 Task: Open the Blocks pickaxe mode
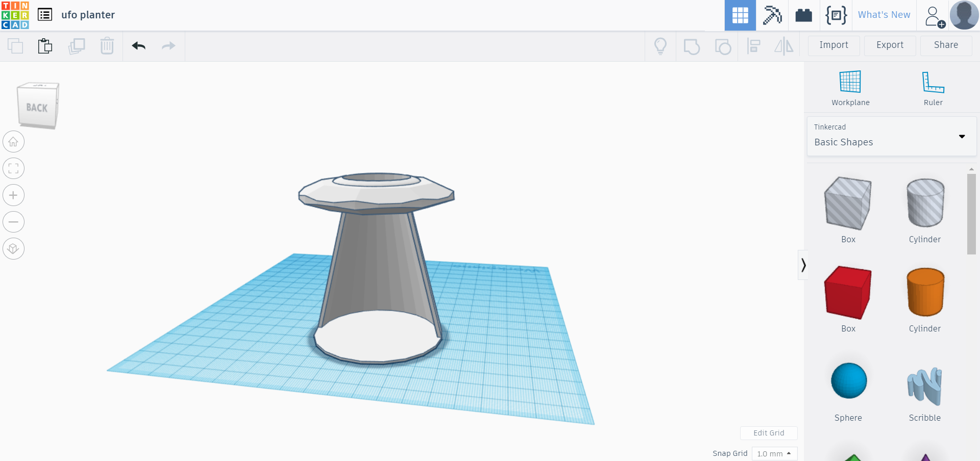pyautogui.click(x=772, y=15)
